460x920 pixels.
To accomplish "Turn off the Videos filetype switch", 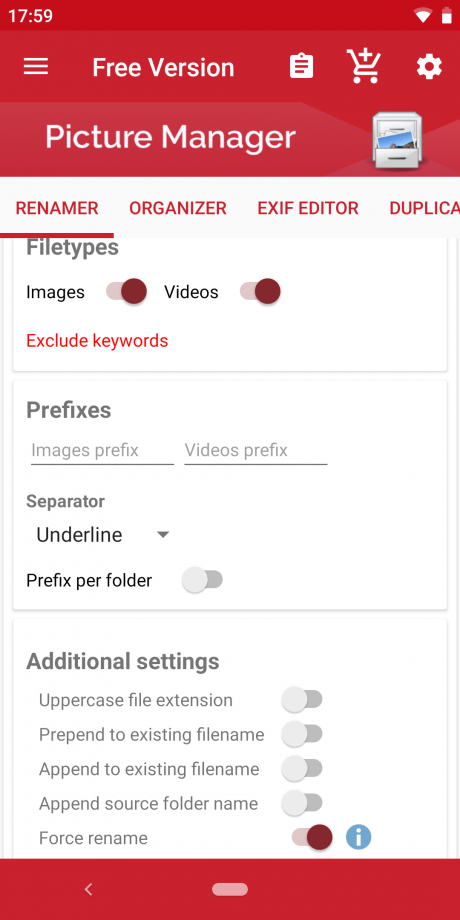I will (x=260, y=292).
